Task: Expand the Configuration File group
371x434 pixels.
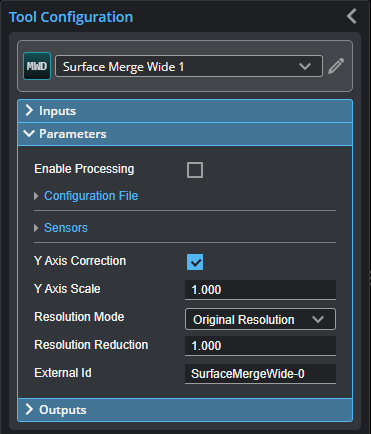Action: click(91, 196)
